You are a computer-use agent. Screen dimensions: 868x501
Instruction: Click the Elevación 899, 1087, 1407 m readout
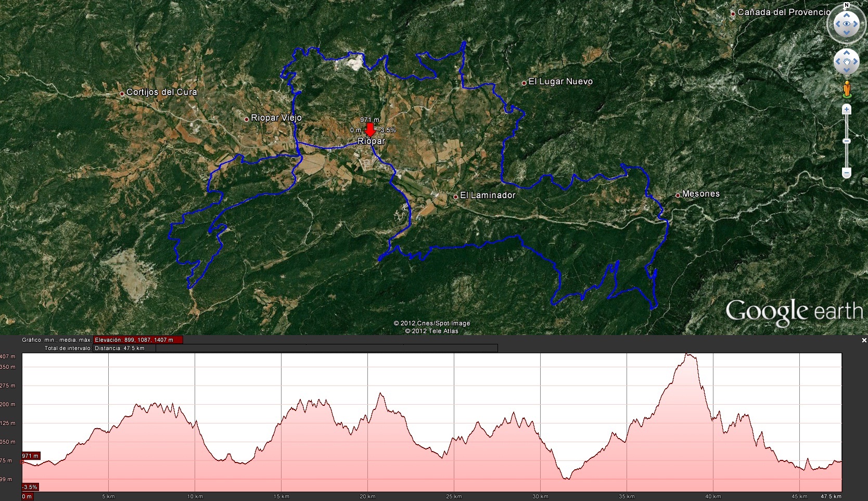click(138, 340)
